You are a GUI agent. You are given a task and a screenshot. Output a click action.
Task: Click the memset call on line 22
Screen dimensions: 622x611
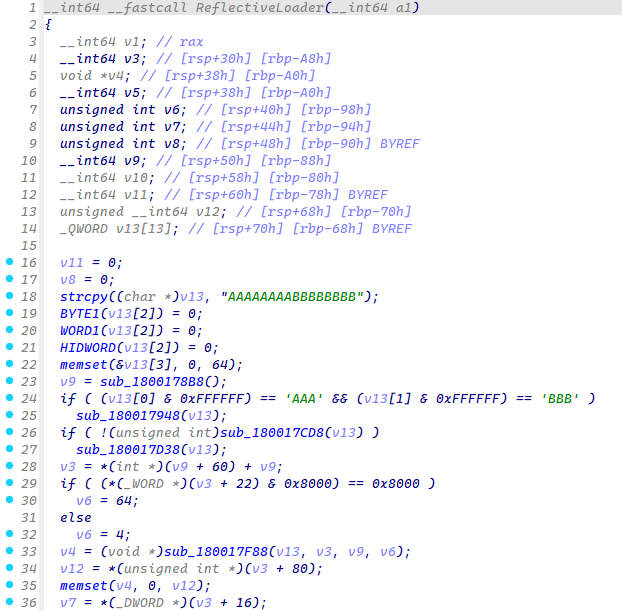[84, 365]
